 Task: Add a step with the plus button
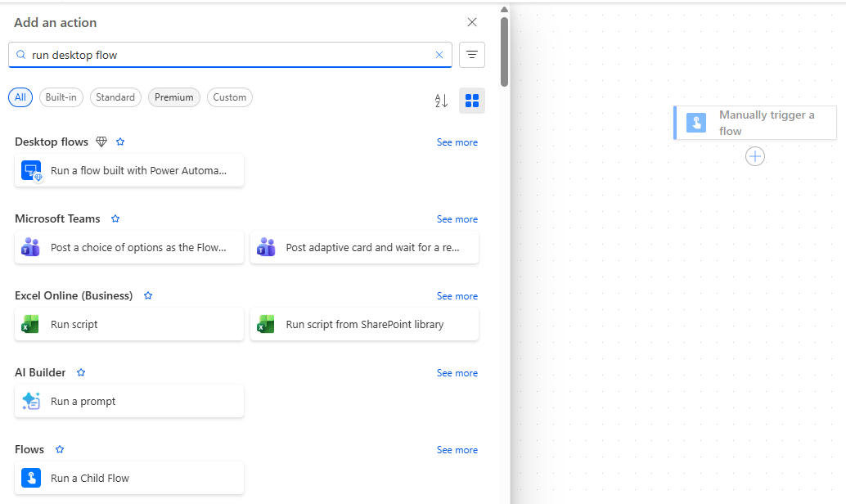pos(755,156)
